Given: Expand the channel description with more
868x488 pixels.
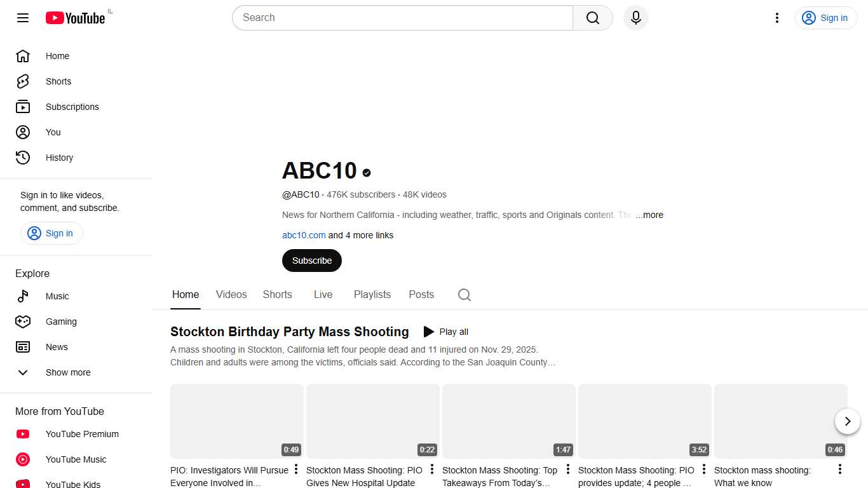Looking at the screenshot, I should click(651, 215).
